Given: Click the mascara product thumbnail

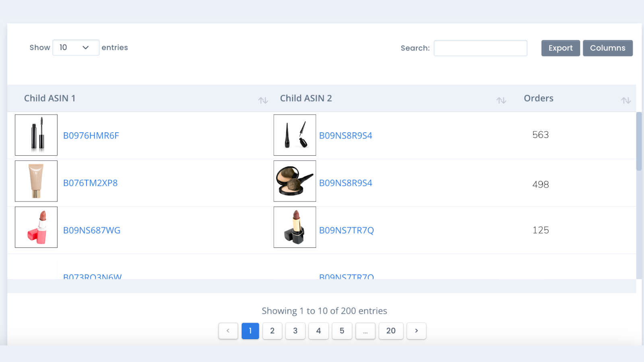Looking at the screenshot, I should [36, 135].
